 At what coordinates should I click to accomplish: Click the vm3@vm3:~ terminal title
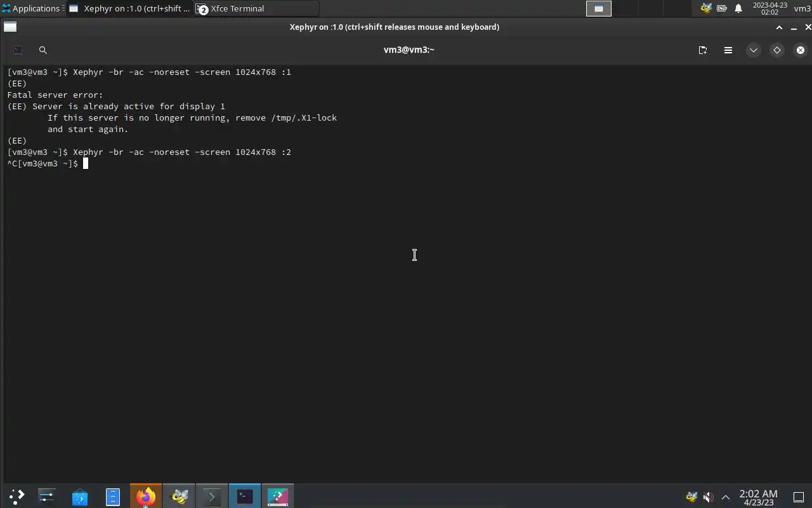pyautogui.click(x=409, y=50)
